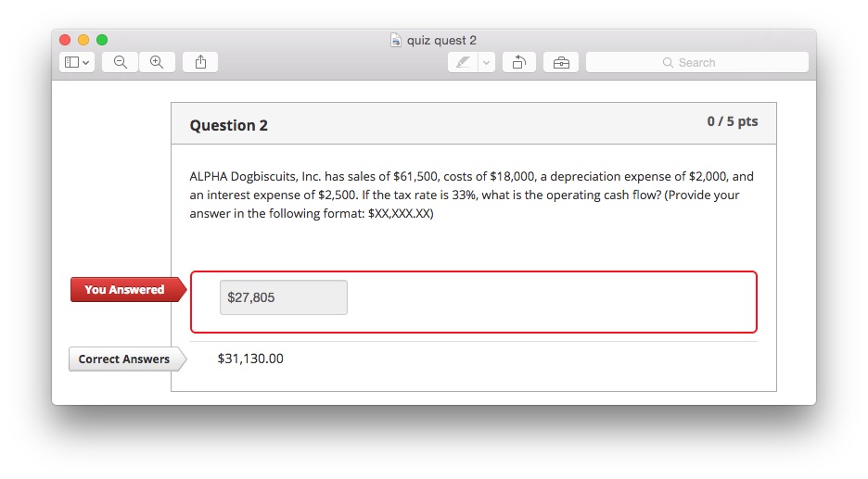Viewport: 868px width, 479px height.
Task: Click the '0 / 5 pts' score text
Action: tap(732, 121)
